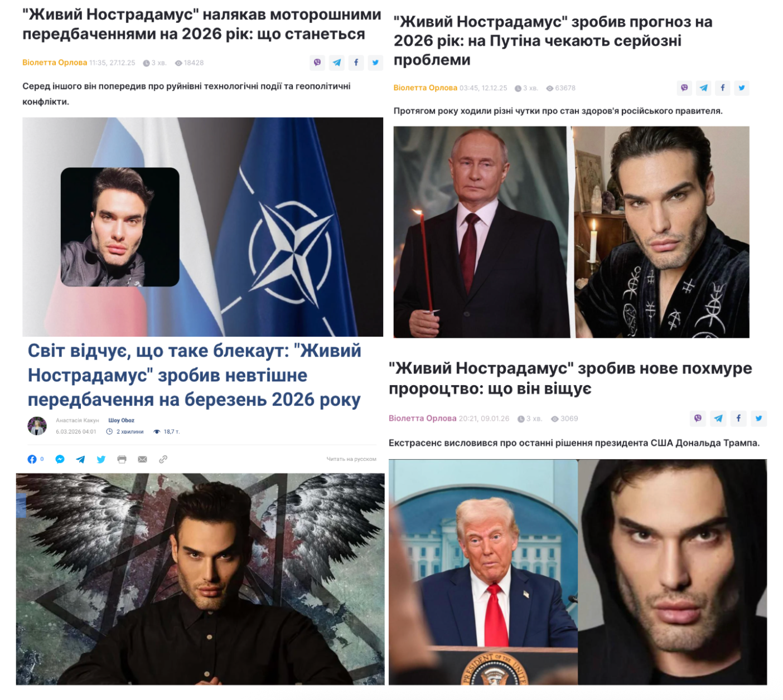Print the blackout article
Screen dimensions: 783x700
122,459
